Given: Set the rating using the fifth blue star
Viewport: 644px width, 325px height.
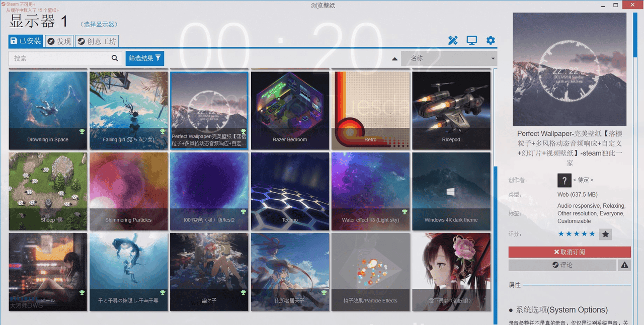Looking at the screenshot, I should click(x=592, y=234).
